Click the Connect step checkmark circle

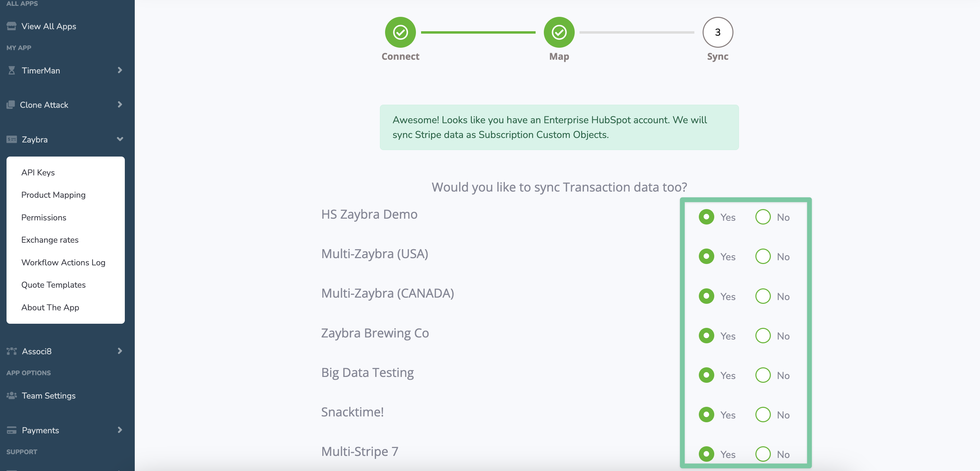[x=400, y=32]
